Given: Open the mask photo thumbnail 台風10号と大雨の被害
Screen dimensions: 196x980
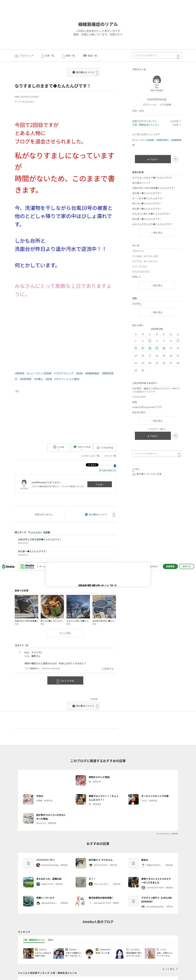Looking at the screenshot, I should coord(27,606).
